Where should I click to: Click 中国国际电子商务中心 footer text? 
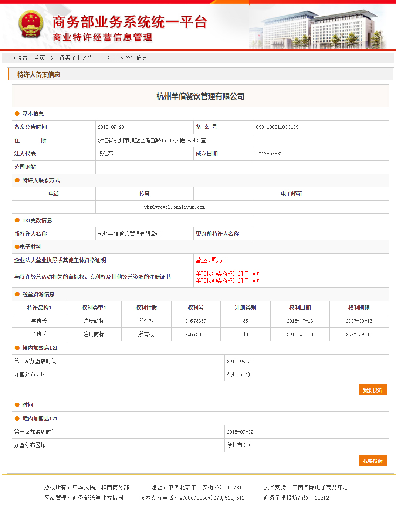(x=320, y=487)
